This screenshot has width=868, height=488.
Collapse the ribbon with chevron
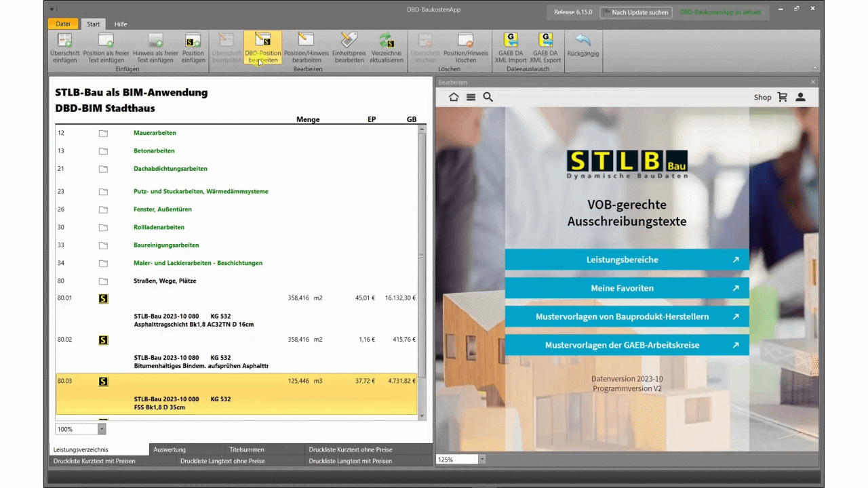[x=814, y=68]
